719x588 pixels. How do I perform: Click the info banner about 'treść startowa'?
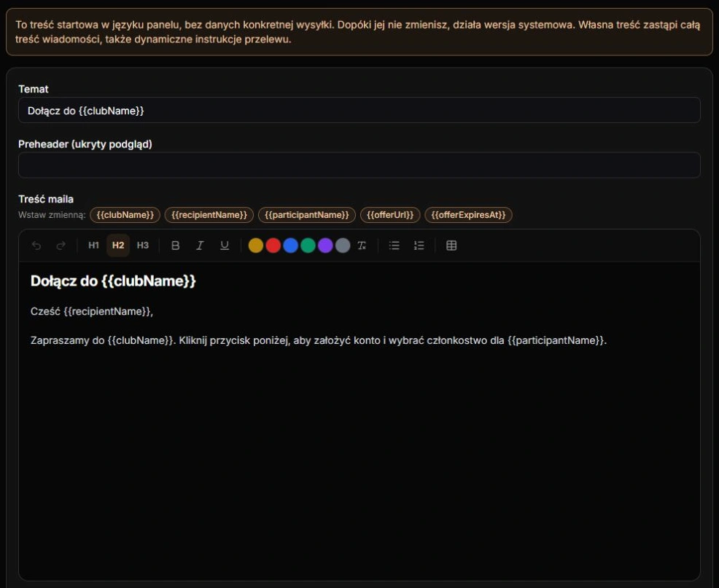pyautogui.click(x=359, y=32)
